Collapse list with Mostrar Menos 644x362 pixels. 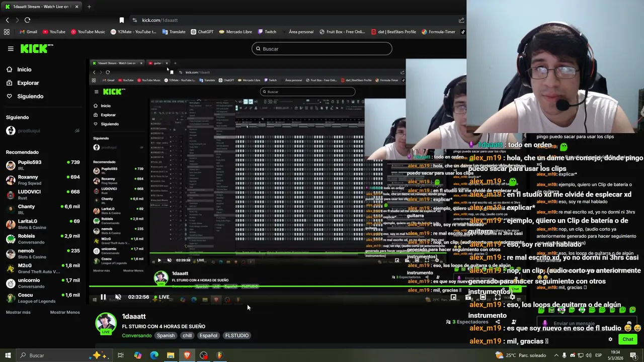[x=65, y=312]
